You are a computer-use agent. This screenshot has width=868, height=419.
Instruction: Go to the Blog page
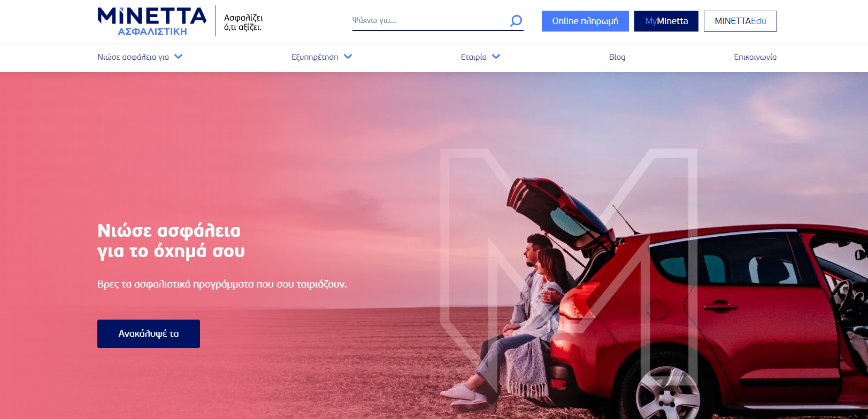[617, 57]
